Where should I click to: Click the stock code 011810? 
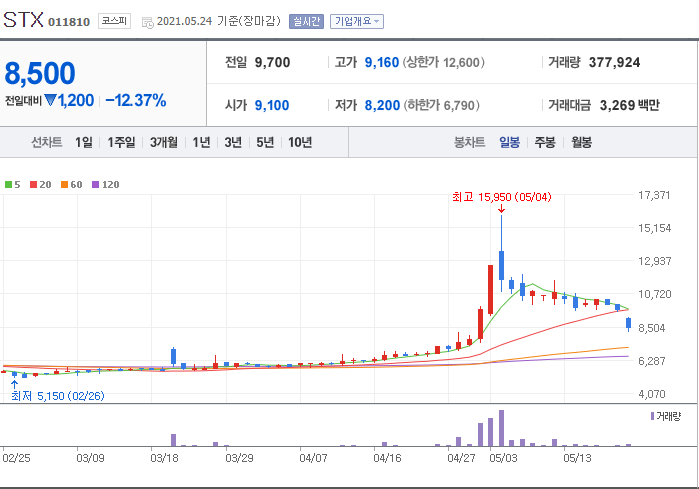(x=69, y=22)
